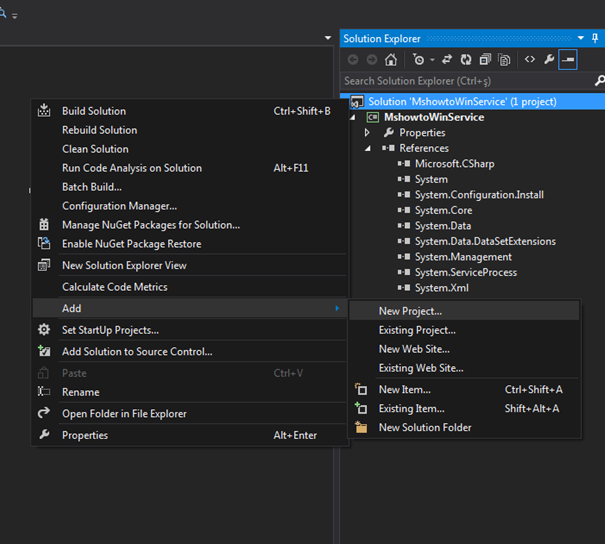Choose Rename in context menu
The height and width of the screenshot is (544, 605).
[x=189, y=392]
